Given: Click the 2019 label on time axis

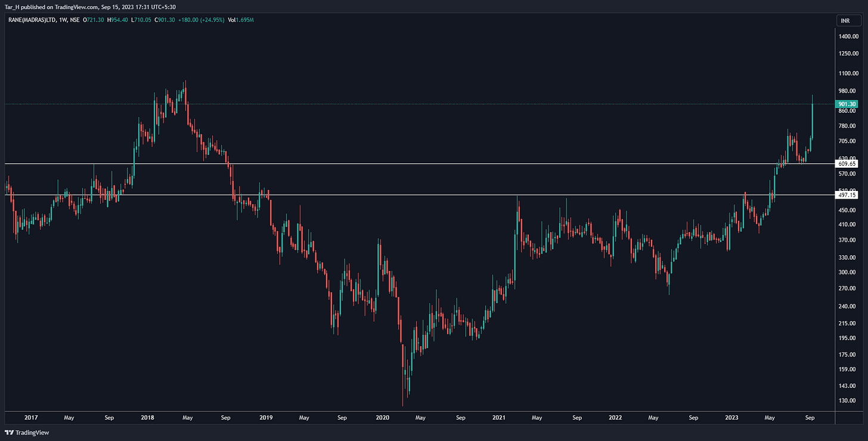Looking at the screenshot, I should [x=265, y=418].
